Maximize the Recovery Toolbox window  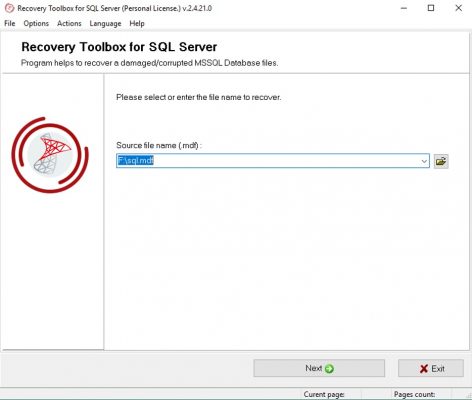tap(431, 8)
